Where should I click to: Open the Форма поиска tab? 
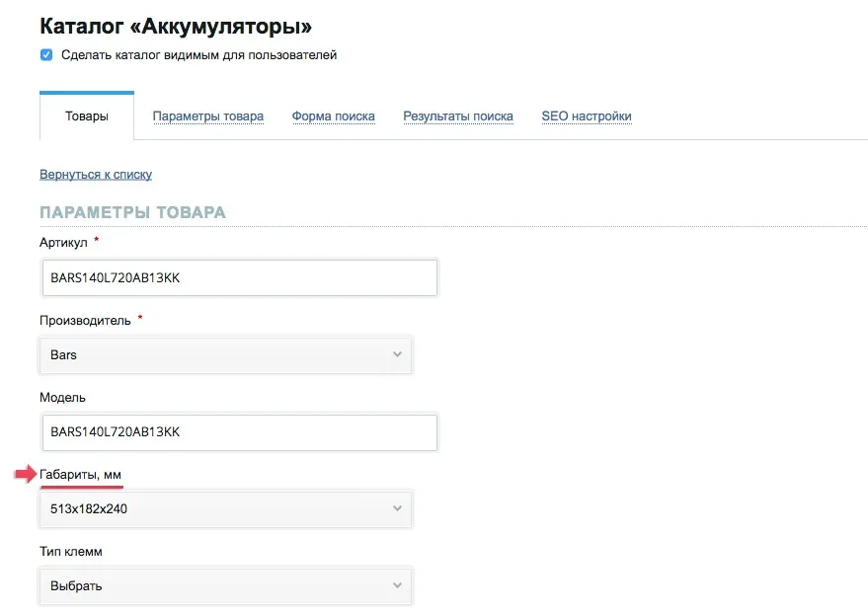coord(334,115)
